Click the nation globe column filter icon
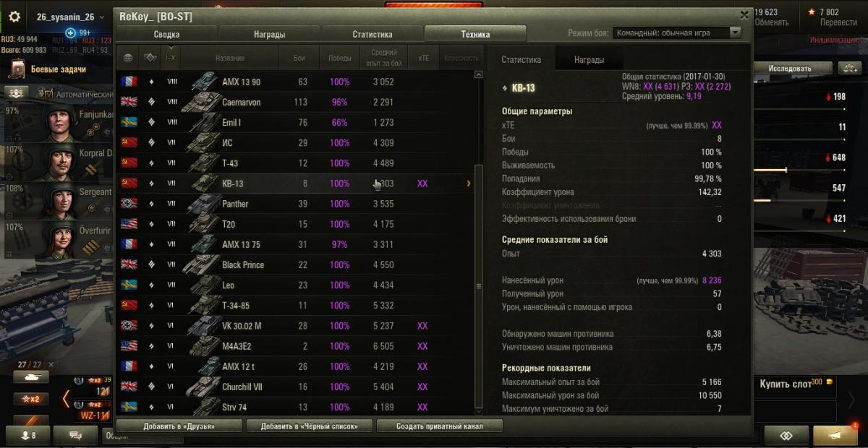Viewport: 868px width, 448px height. 129,58
